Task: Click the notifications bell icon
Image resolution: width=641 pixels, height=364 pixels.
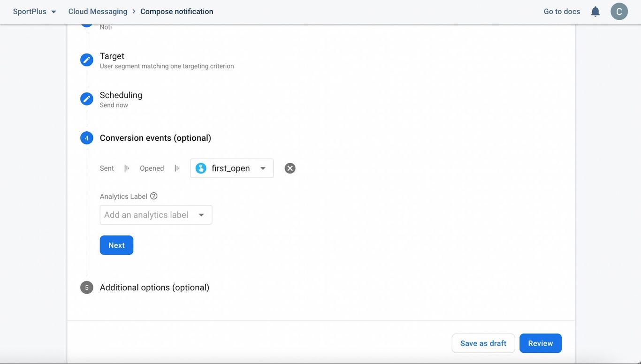Action: click(x=595, y=11)
